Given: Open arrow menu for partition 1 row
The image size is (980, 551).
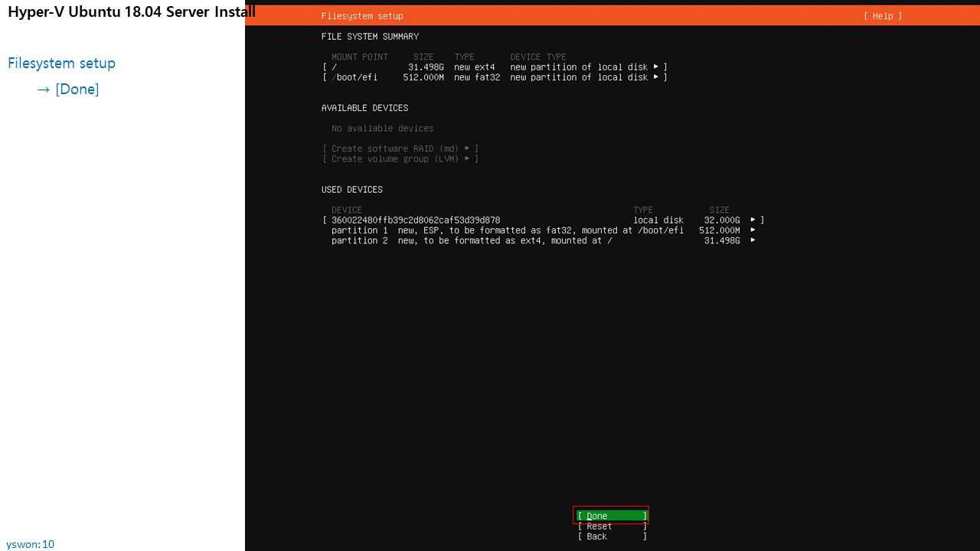Looking at the screenshot, I should point(753,230).
